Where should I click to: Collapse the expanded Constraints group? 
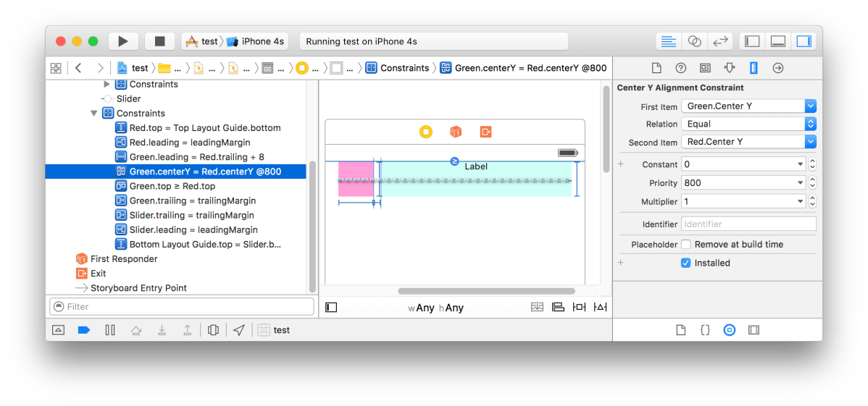tap(94, 113)
